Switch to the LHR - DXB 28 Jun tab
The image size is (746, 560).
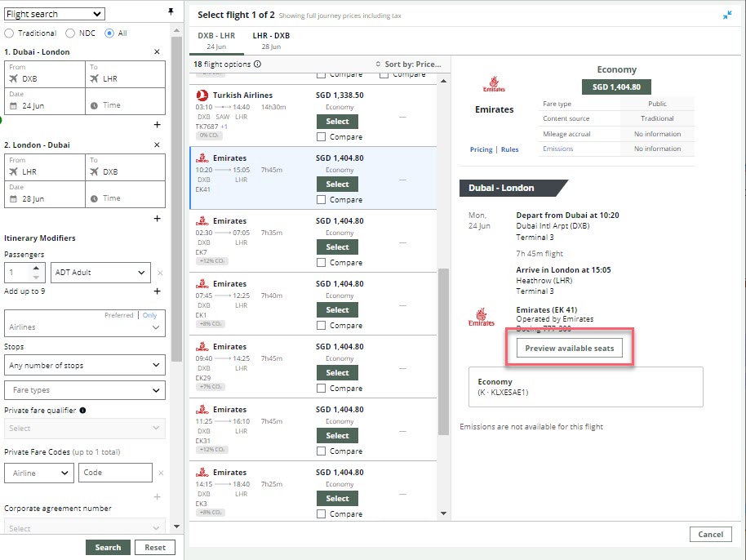tap(271, 41)
